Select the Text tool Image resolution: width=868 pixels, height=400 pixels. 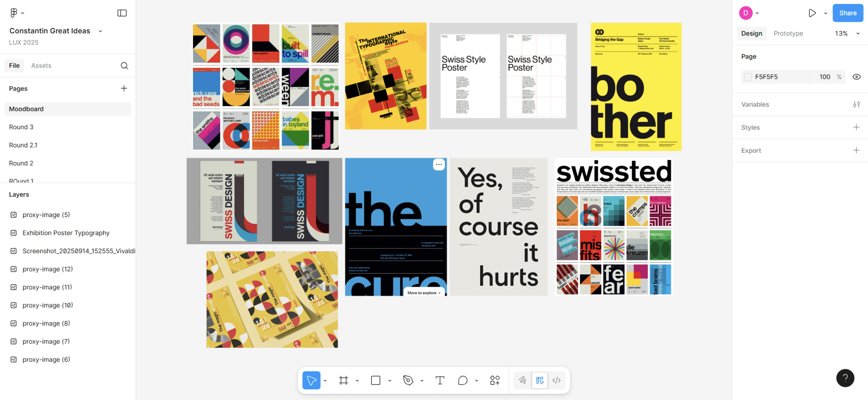point(440,380)
